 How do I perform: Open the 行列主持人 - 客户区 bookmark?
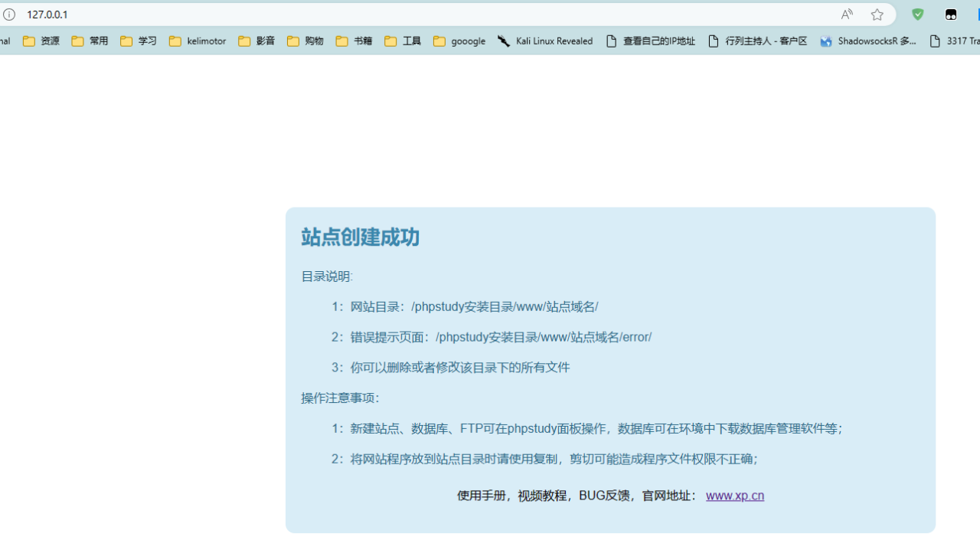[757, 41]
